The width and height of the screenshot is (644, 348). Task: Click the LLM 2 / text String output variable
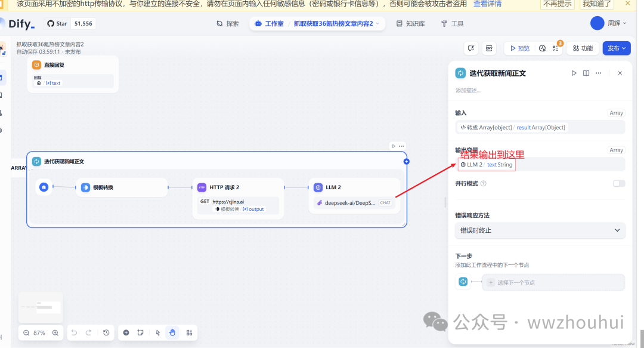[x=487, y=165]
